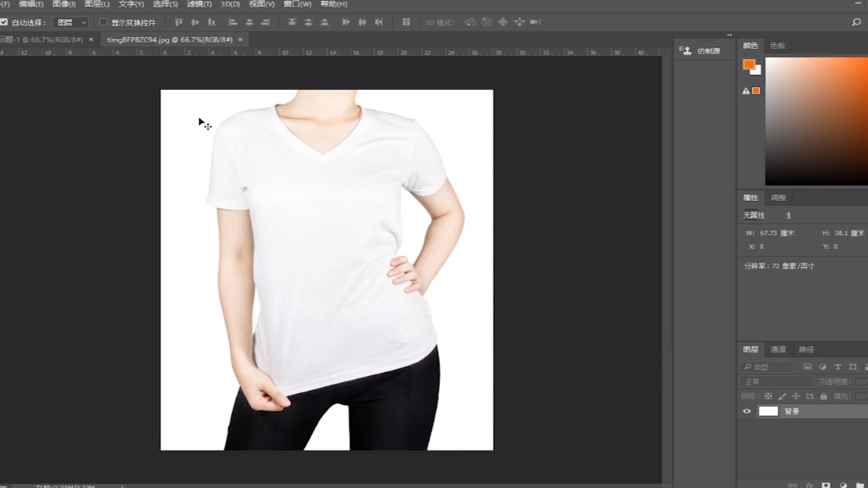Click the layer effects fx icon
The image size is (868, 488).
(x=810, y=485)
